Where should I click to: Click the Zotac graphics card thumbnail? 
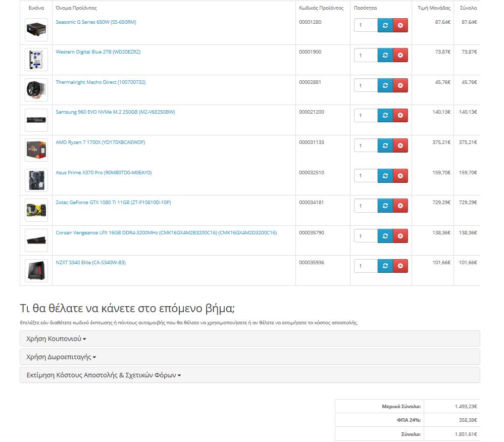[36, 210]
